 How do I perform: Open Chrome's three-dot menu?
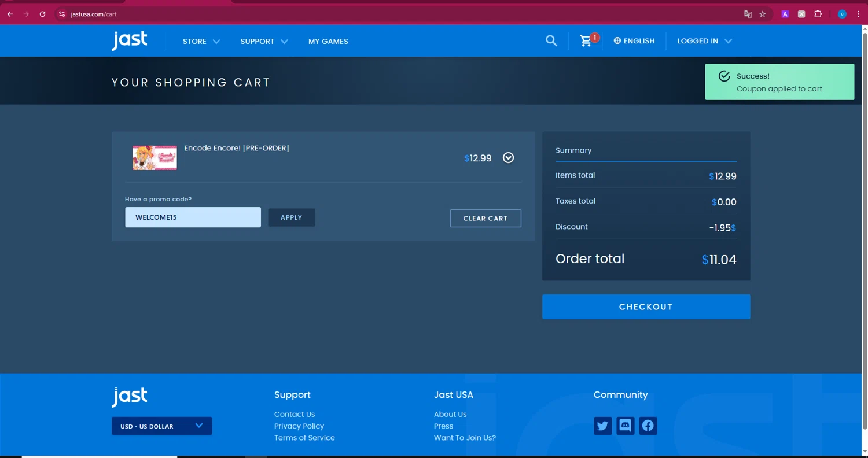tap(858, 14)
